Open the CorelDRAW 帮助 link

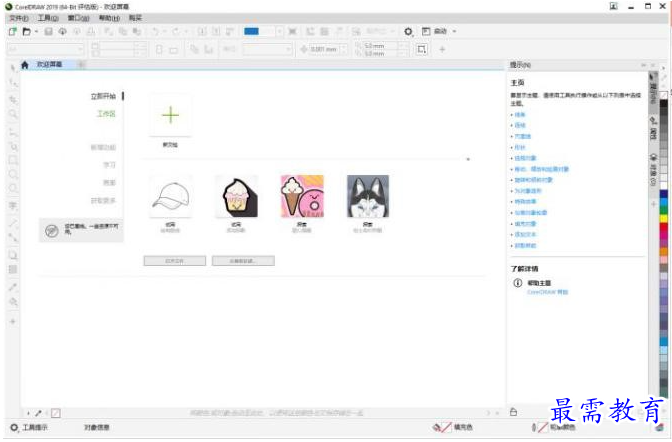547,292
